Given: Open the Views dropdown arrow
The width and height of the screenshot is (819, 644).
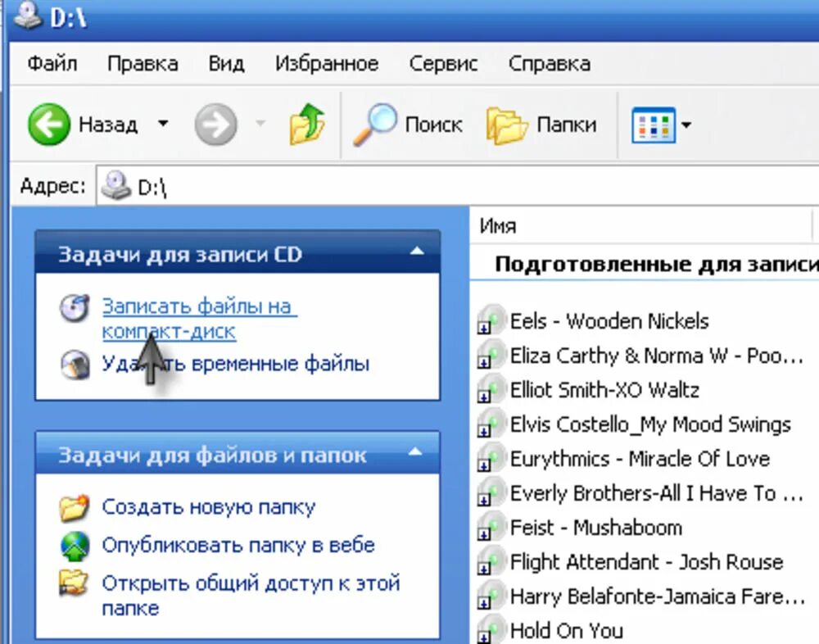Looking at the screenshot, I should point(686,125).
